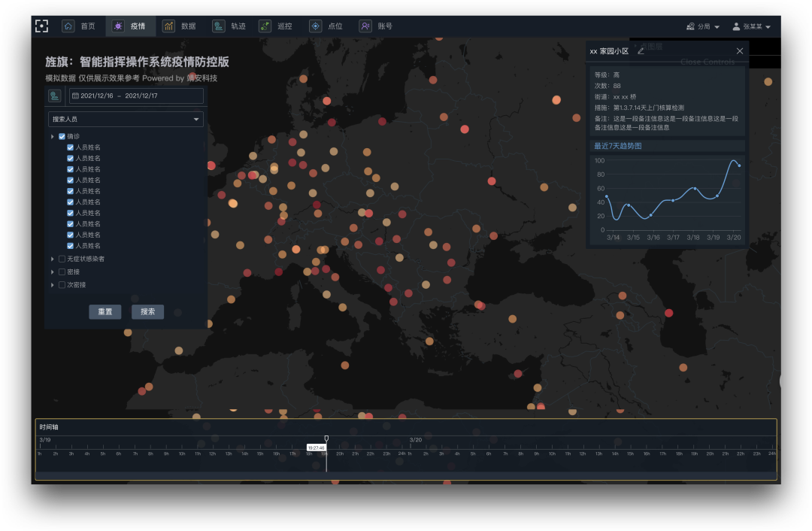The image size is (812, 531).
Task: Select the 疫情 tab
Action: pyautogui.click(x=131, y=26)
